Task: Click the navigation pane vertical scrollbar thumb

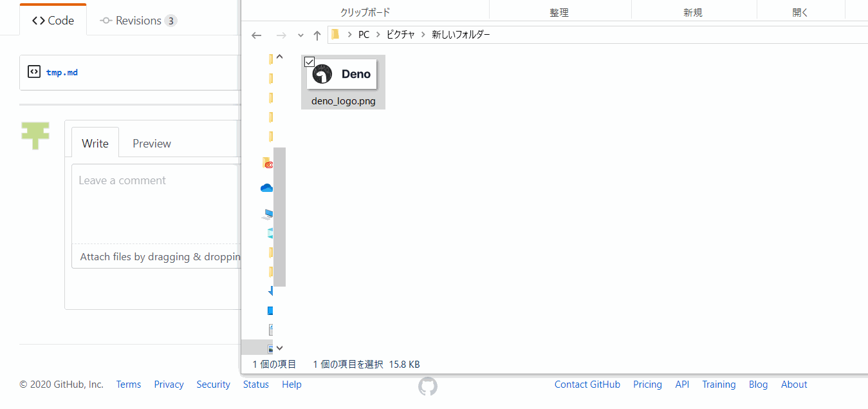Action: click(x=279, y=216)
